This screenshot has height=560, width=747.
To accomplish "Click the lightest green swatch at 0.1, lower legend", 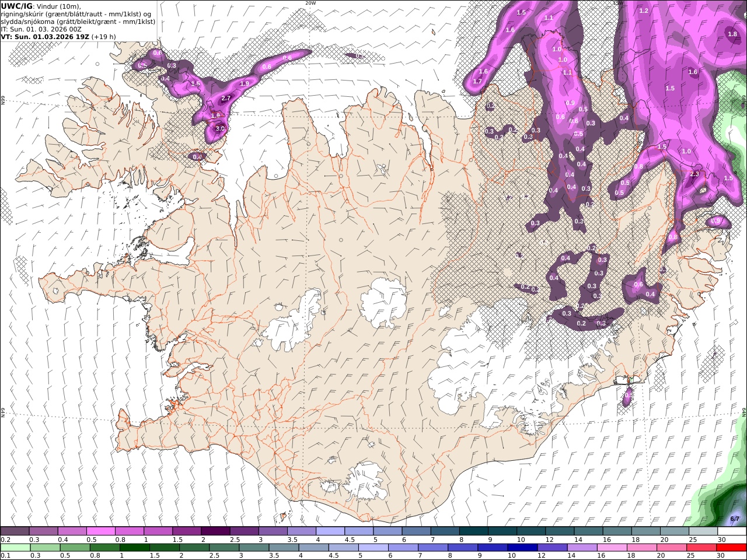I will pos(15,547).
